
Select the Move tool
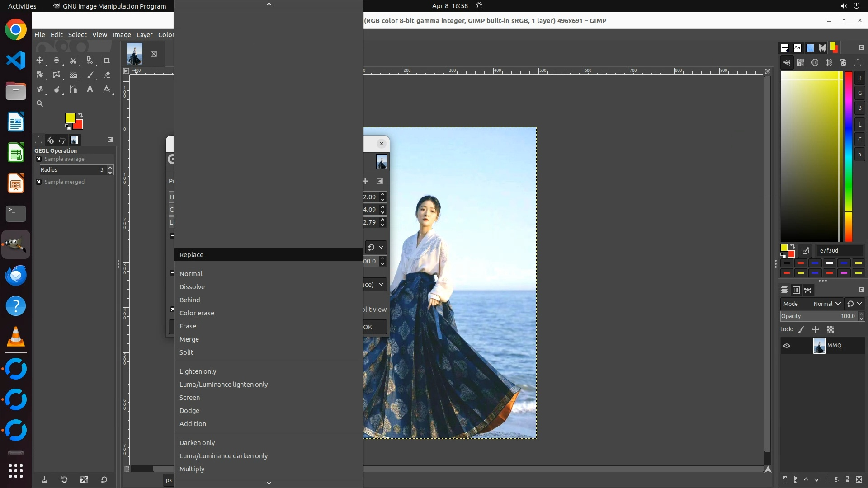tap(40, 61)
